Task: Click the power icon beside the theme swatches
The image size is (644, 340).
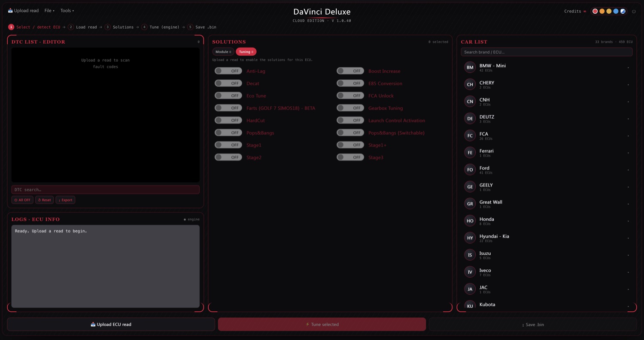Action: 634,12
